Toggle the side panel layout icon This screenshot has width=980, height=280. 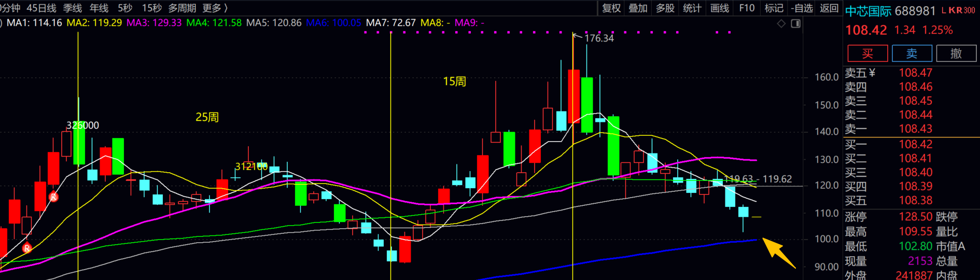click(796, 23)
